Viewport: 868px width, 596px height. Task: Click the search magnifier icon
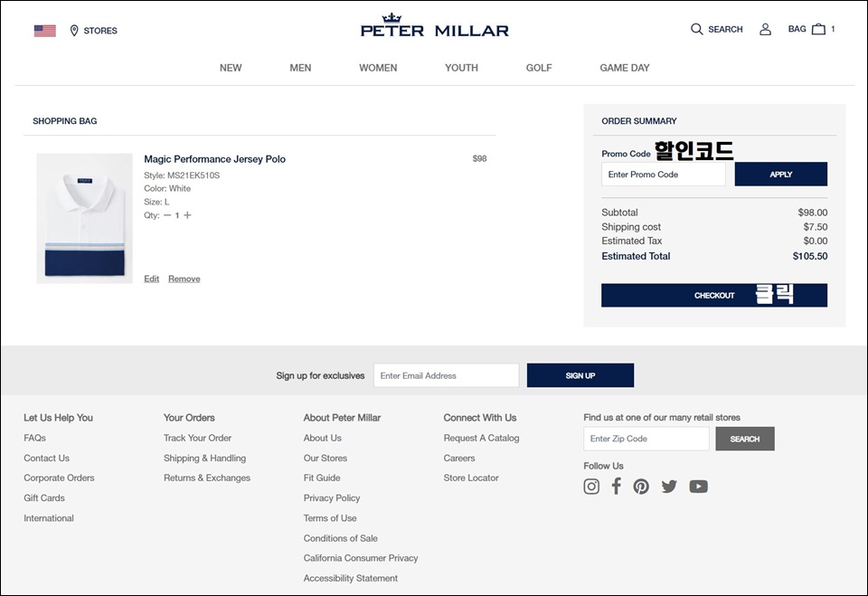tap(696, 29)
